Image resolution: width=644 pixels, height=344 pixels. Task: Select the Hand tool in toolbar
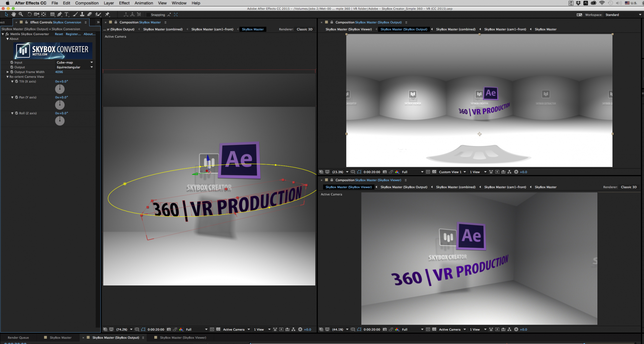click(13, 14)
